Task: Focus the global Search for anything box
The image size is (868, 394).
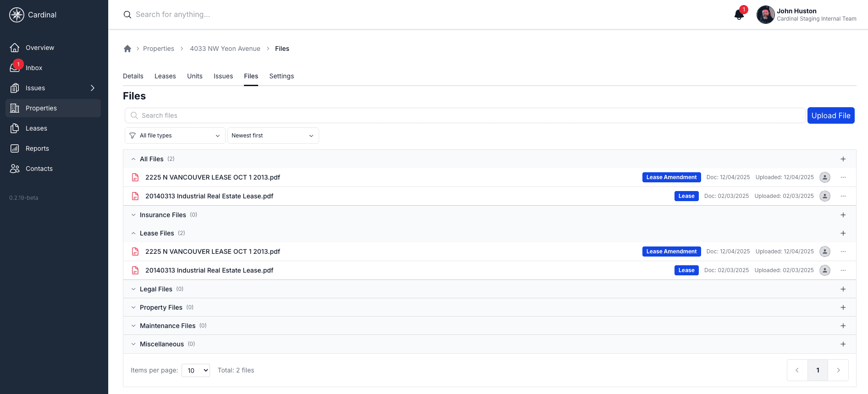Action: [173, 15]
